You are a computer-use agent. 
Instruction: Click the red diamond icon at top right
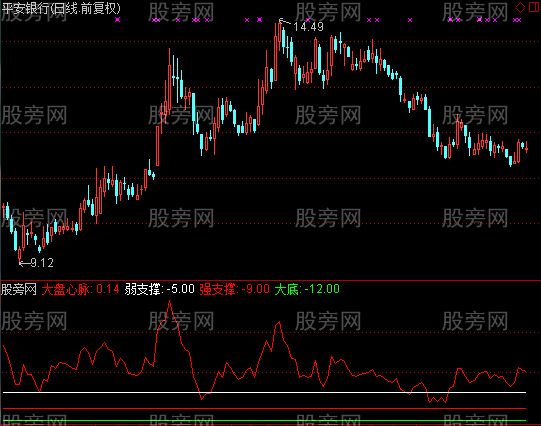point(520,7)
